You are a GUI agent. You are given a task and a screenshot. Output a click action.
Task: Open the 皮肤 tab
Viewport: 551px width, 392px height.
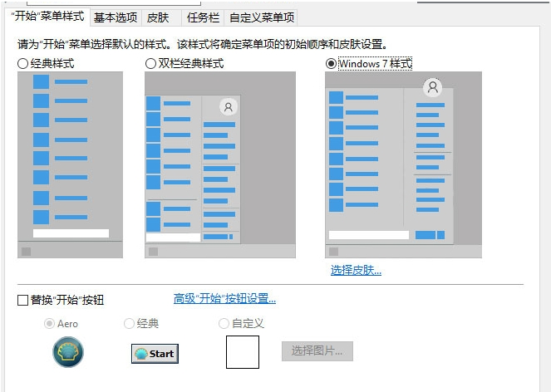tap(158, 17)
